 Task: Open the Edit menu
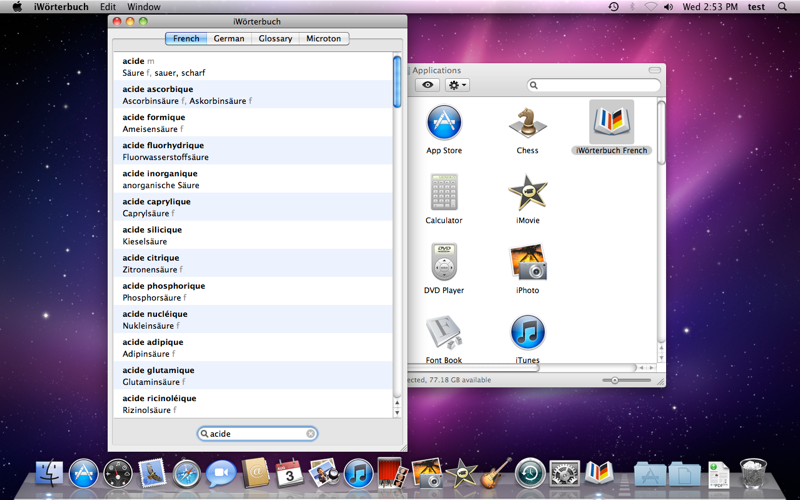[108, 7]
